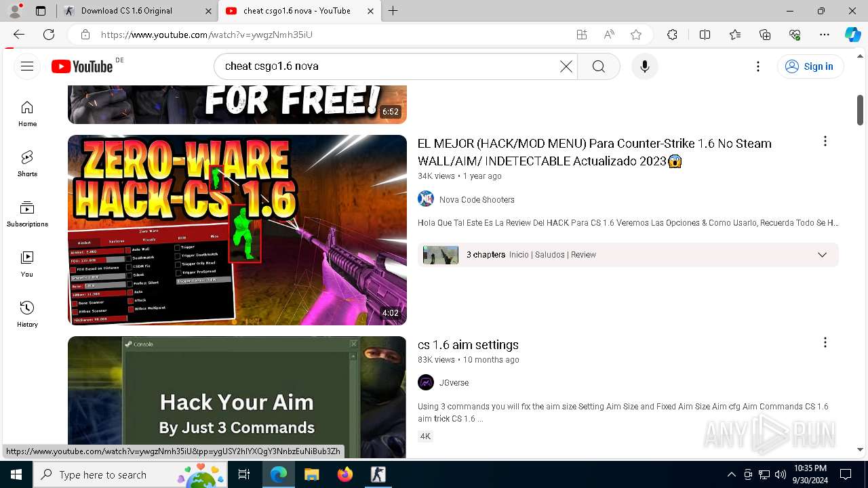
Task: Clear the search box text
Action: [x=566, y=66]
